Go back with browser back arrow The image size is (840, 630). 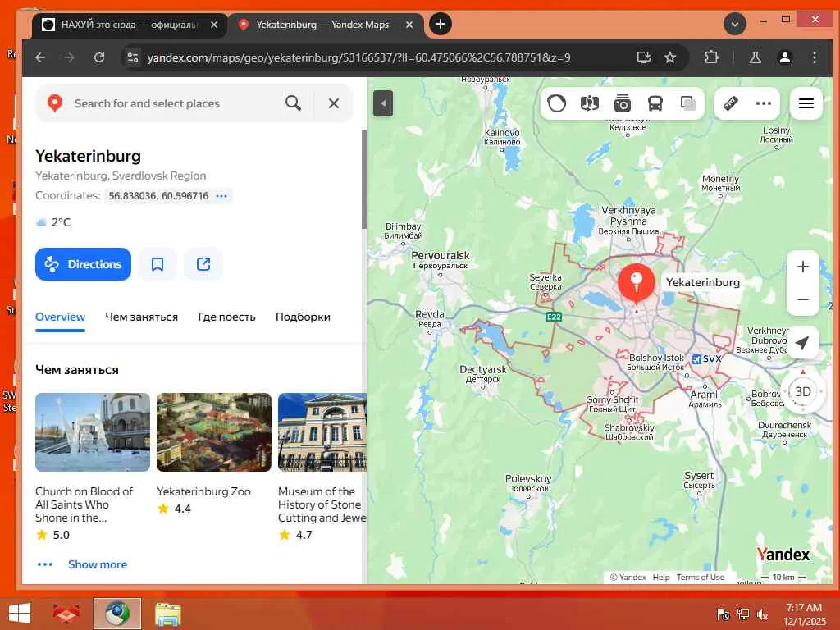pyautogui.click(x=41, y=57)
